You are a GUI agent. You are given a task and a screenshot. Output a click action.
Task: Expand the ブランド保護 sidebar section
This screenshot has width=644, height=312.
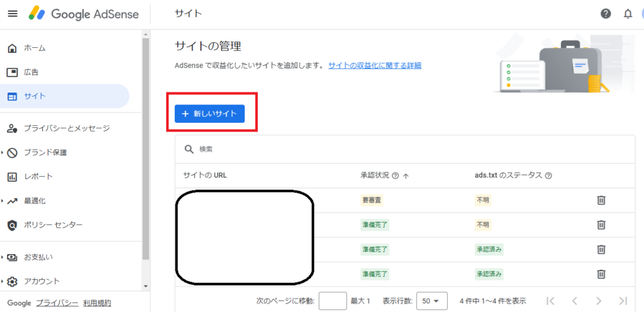point(3,152)
